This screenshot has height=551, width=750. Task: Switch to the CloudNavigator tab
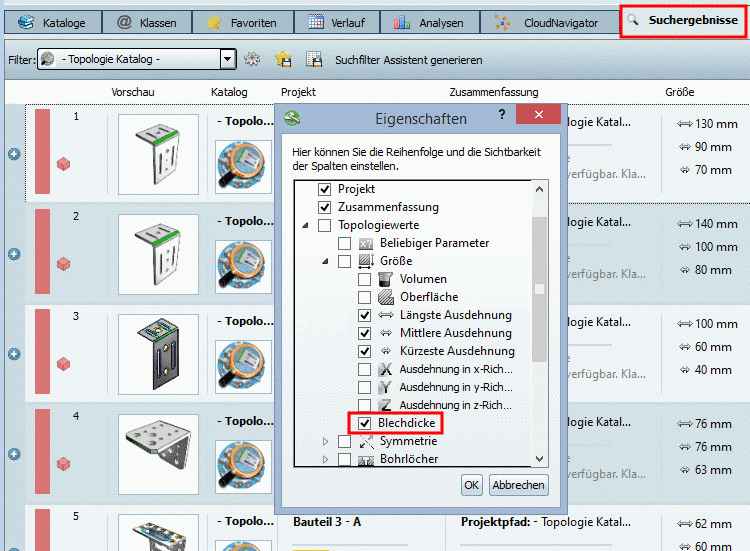coord(549,22)
